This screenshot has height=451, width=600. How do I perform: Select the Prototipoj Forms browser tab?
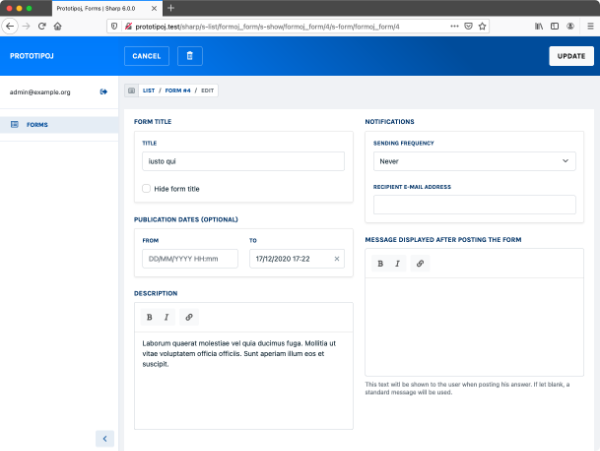(x=107, y=8)
